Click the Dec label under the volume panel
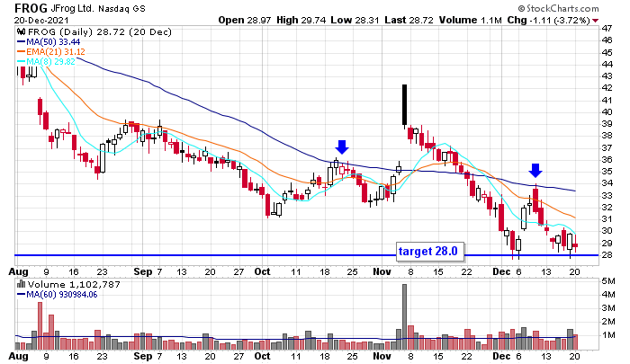Screen dimensions: 630x364 coord(502,356)
